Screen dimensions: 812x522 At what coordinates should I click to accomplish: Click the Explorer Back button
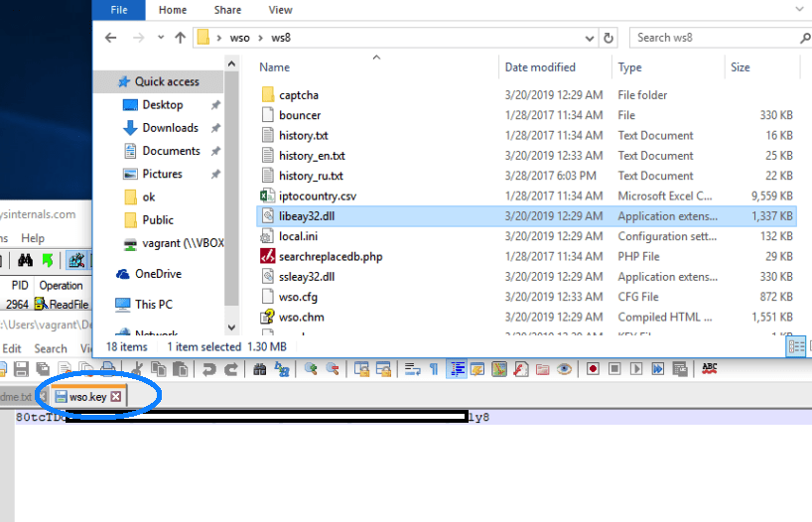(111, 38)
